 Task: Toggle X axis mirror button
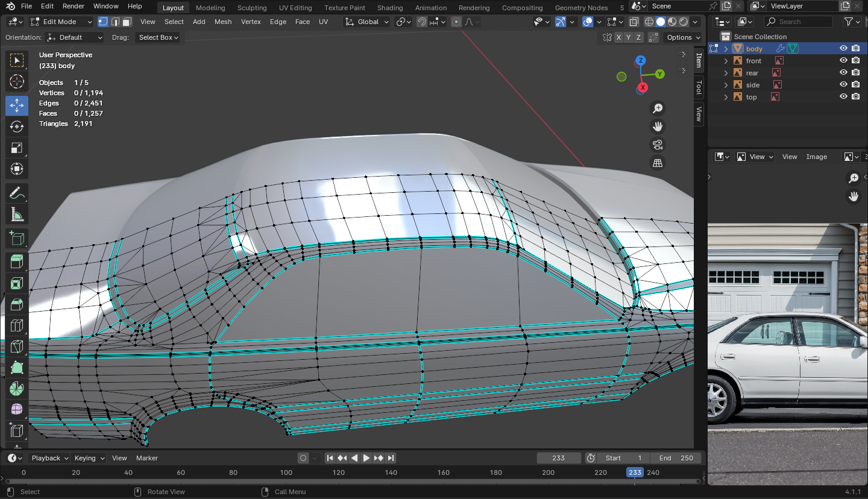(618, 37)
